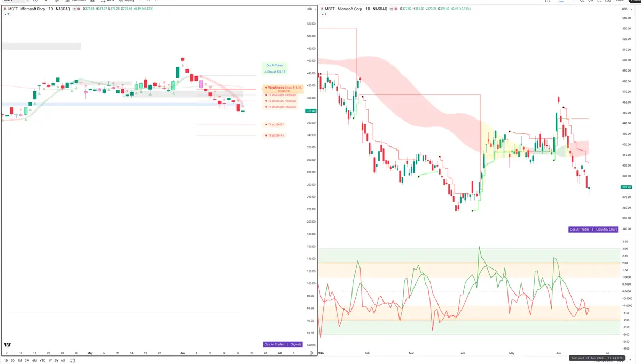Click the 379.40 price tag on left chart axis
The image size is (641, 364).
point(310,110)
